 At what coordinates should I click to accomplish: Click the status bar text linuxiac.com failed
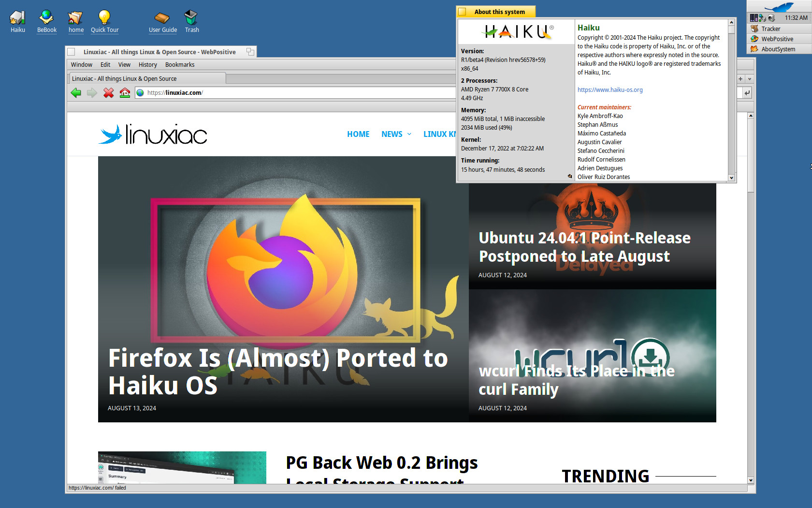pyautogui.click(x=97, y=488)
